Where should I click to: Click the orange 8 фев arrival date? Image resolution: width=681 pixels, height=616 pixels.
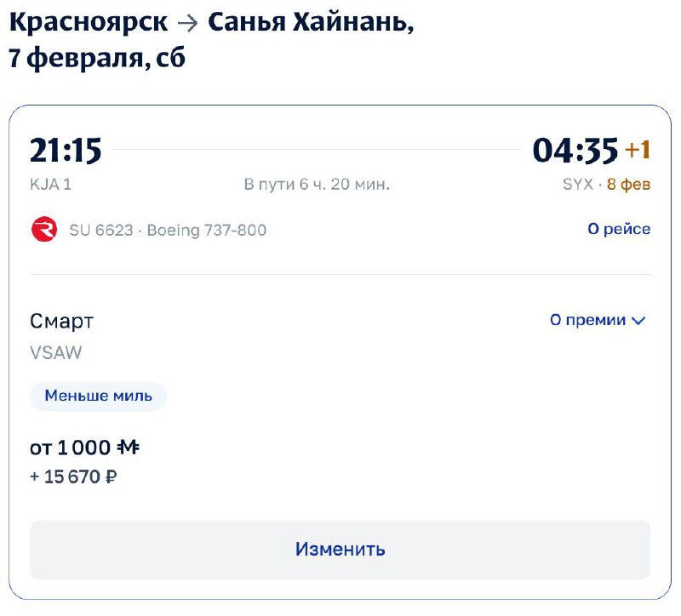coord(629,184)
